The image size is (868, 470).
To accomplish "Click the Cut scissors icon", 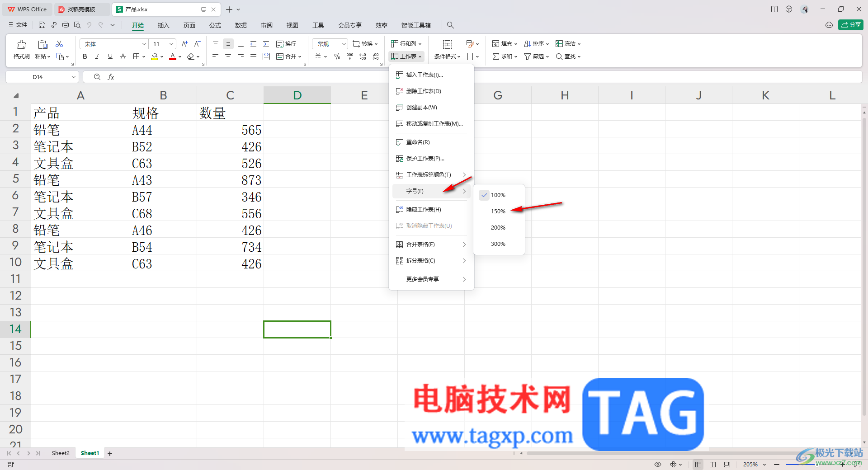I will tap(59, 44).
